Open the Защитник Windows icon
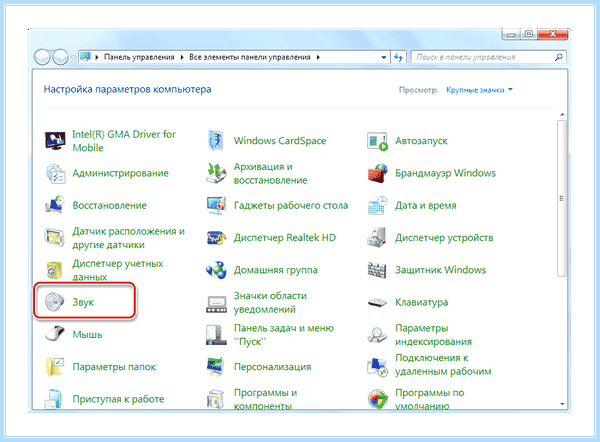The height and width of the screenshot is (442, 600). point(377,270)
